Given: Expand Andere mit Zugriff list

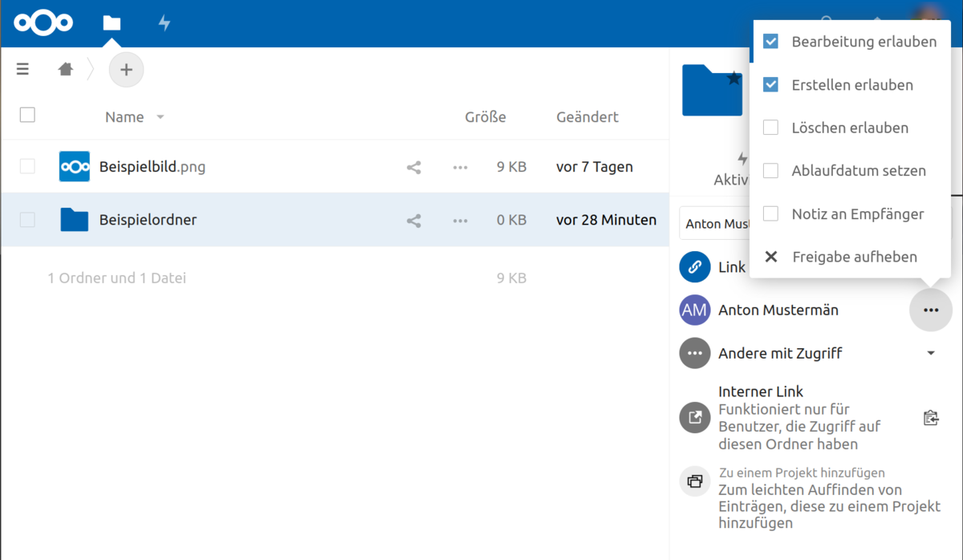Looking at the screenshot, I should [930, 353].
